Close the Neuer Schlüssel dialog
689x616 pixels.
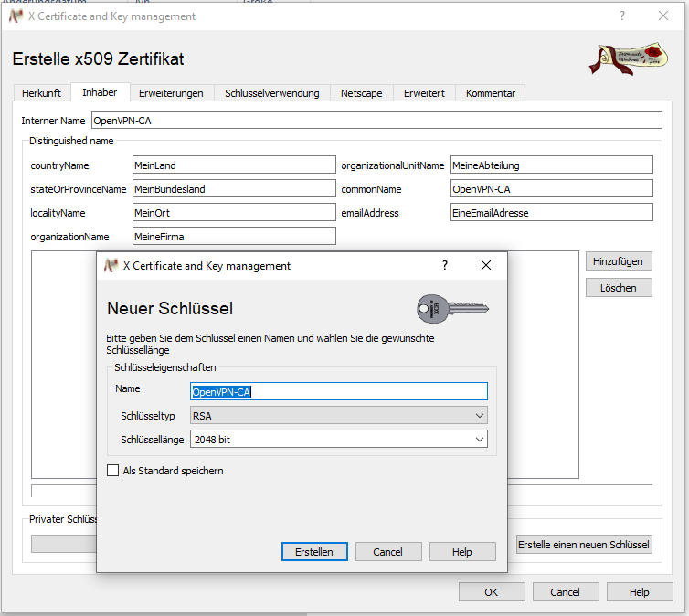[x=486, y=266]
